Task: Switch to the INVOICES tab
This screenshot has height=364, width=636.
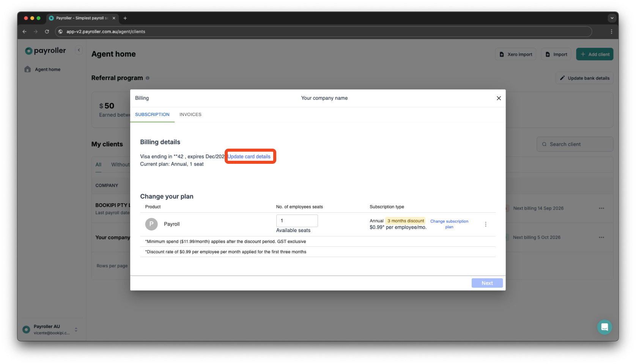Action: pos(190,115)
